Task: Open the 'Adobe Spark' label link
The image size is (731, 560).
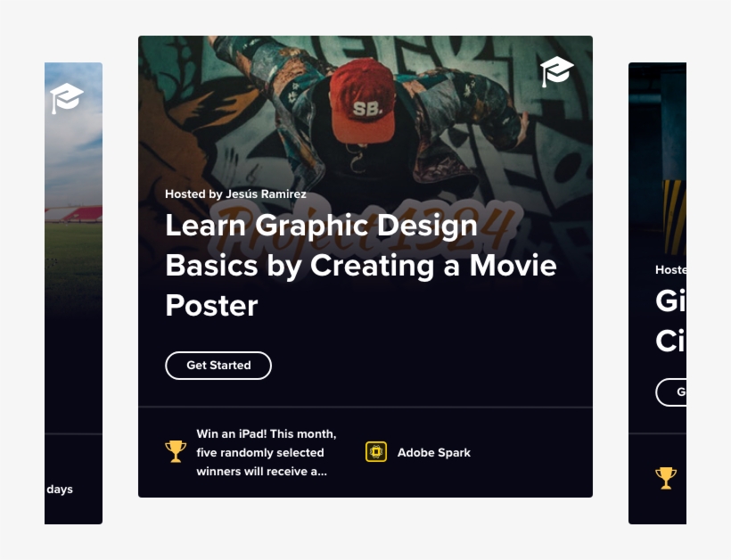Action: click(x=433, y=453)
